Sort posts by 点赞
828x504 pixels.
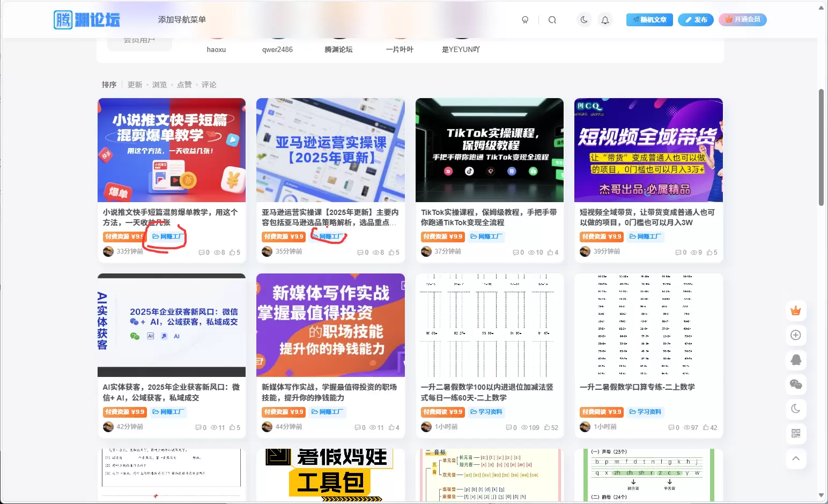click(x=184, y=85)
